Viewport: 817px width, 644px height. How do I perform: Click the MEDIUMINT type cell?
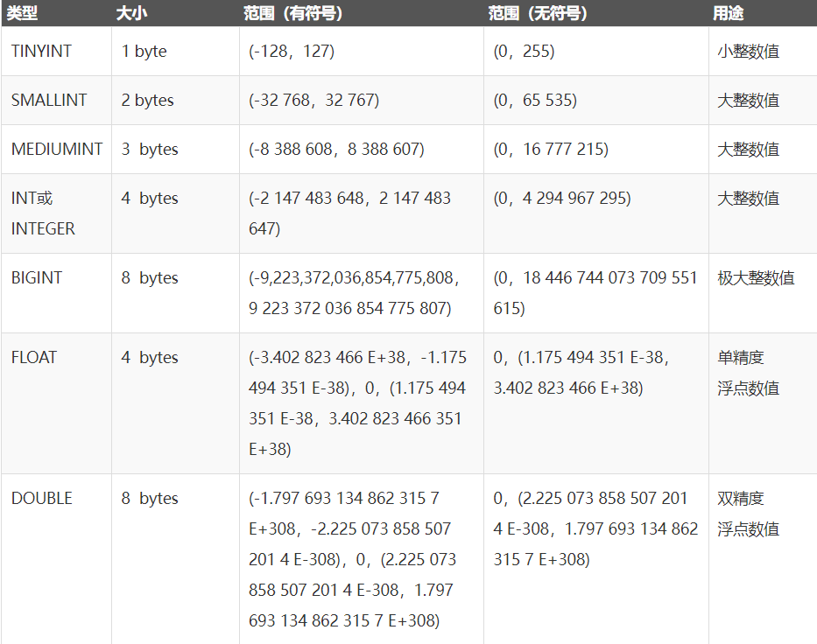tap(57, 150)
